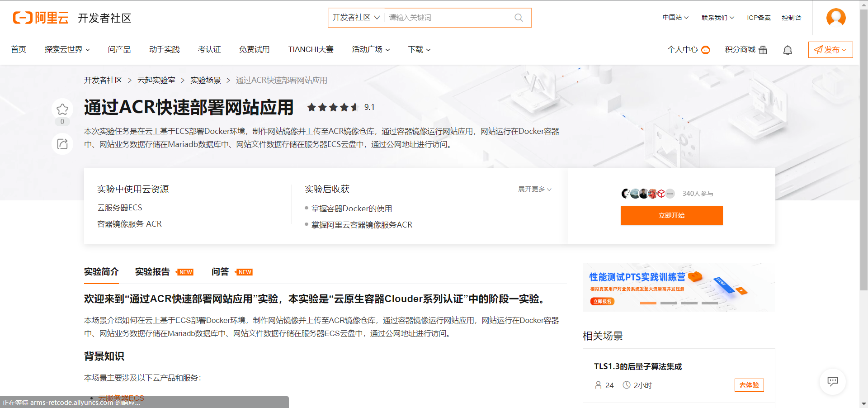Image resolution: width=868 pixels, height=408 pixels.
Task: Click the page vertical scrollbar
Action: point(863,149)
